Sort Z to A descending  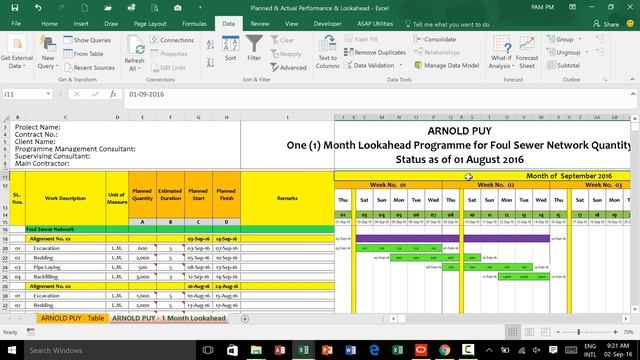(x=210, y=62)
